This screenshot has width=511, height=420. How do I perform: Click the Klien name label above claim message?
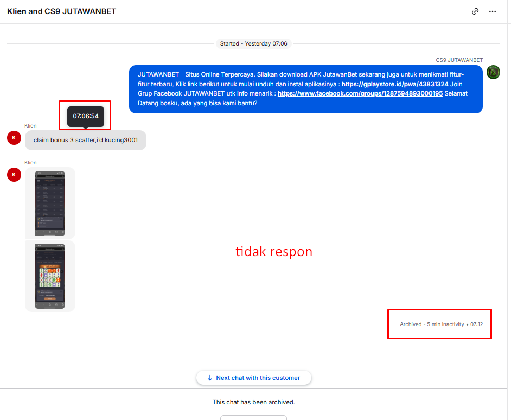30,125
